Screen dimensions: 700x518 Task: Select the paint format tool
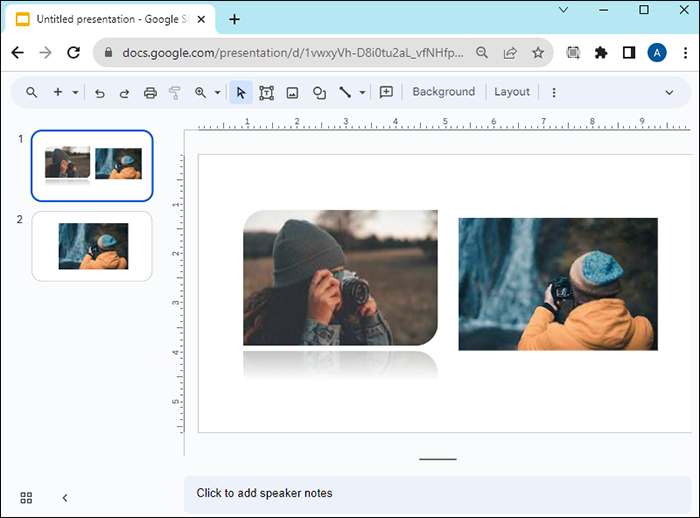click(x=175, y=92)
